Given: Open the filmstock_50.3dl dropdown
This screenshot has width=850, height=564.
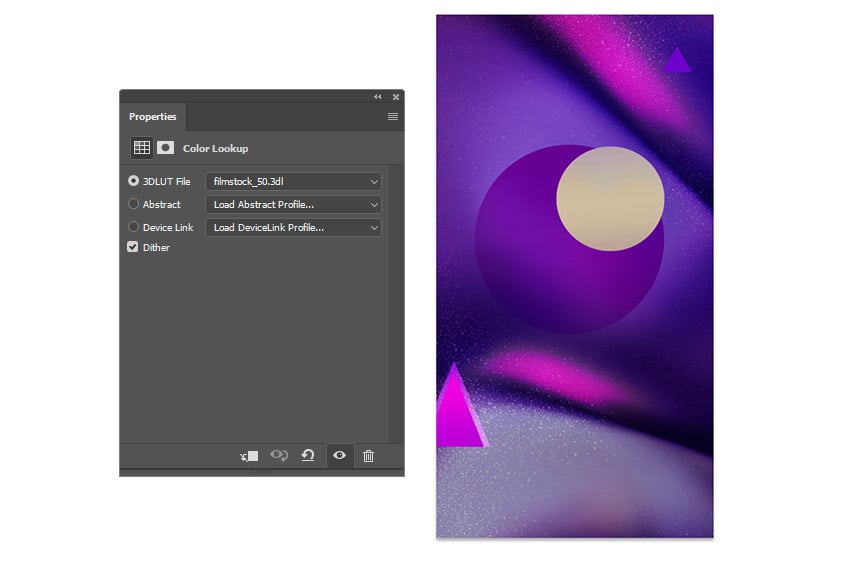Looking at the screenshot, I should click(293, 182).
